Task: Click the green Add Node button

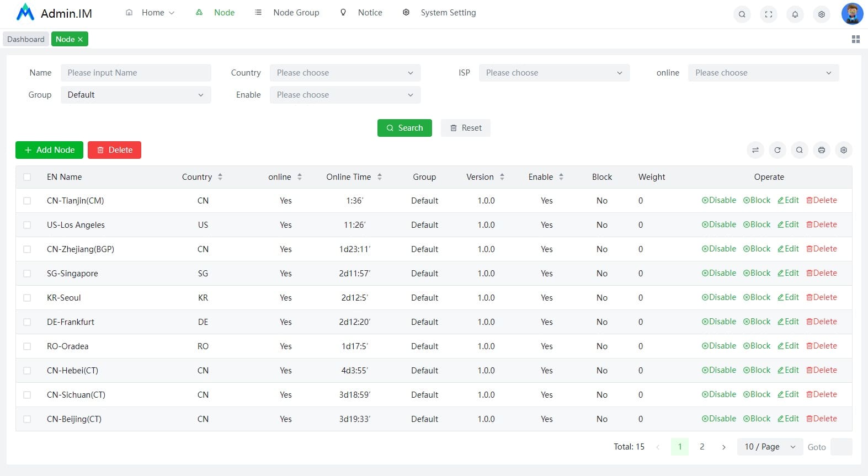Action: 49,150
